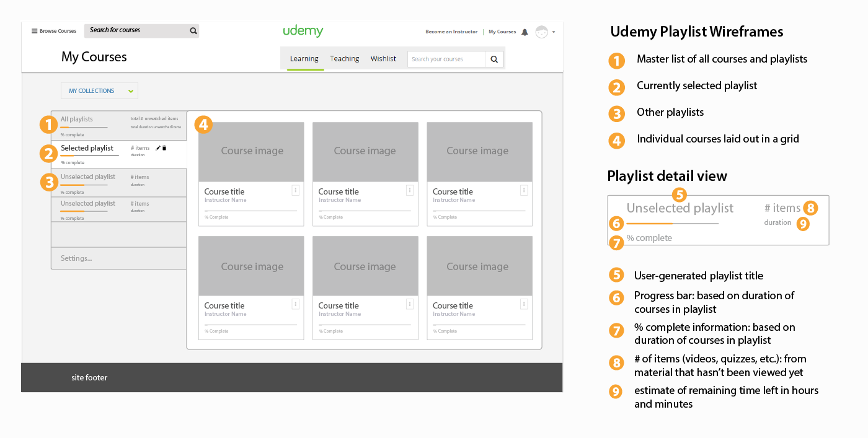Click the user avatar icon
This screenshot has width=868, height=438.
[542, 32]
